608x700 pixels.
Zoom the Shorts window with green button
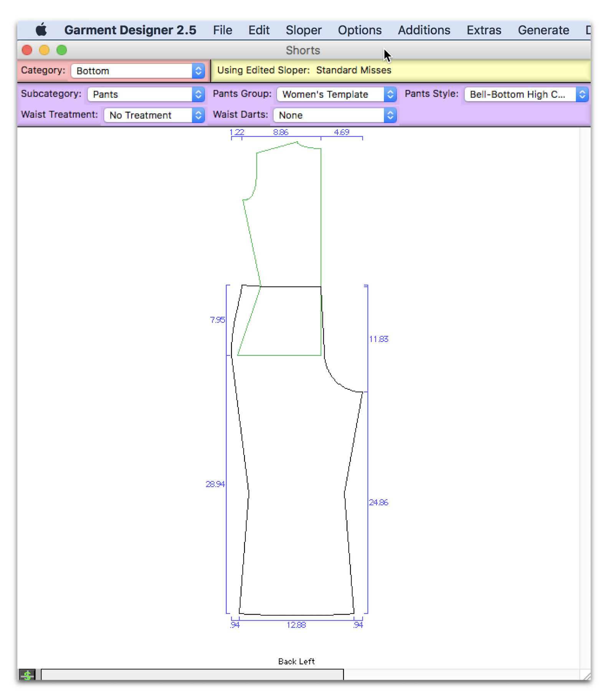click(62, 50)
